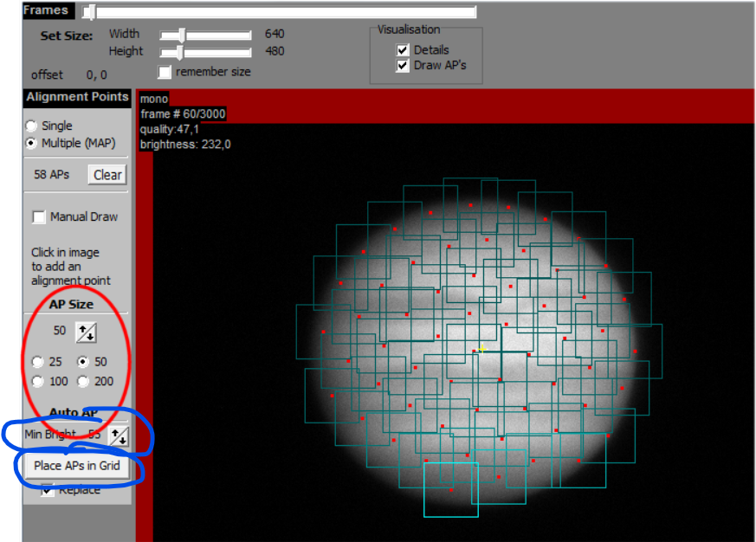Viewport: 756px width, 542px height.
Task: Enable the Manual Draw checkbox
Action: 39,217
